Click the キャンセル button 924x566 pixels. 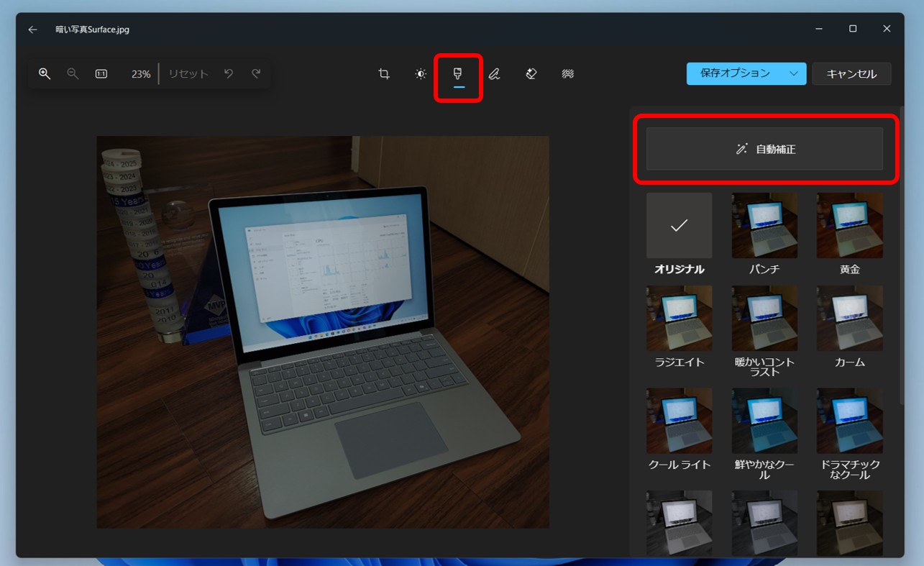851,73
